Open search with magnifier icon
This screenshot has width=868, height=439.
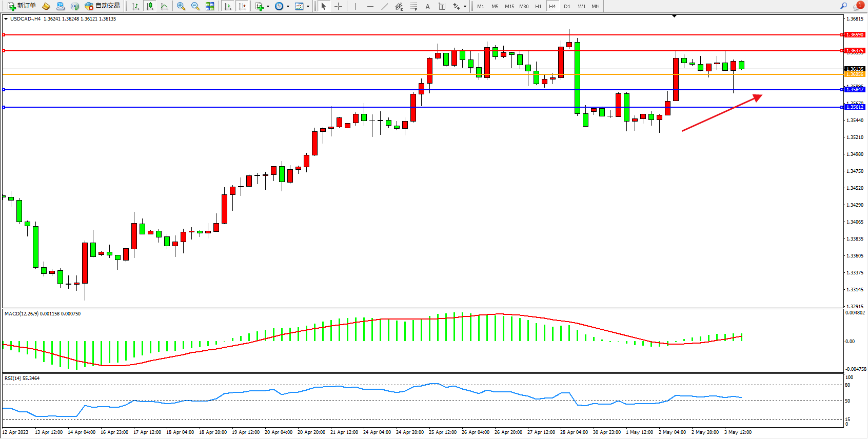tap(843, 6)
